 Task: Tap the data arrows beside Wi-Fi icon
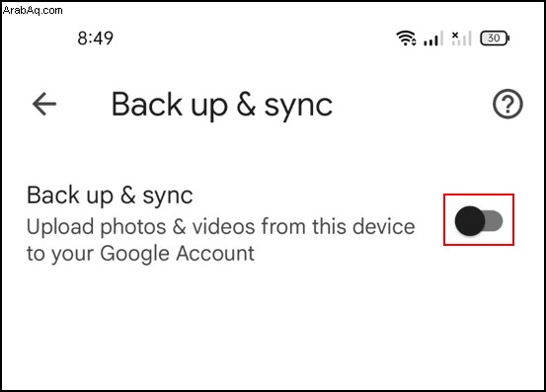pyautogui.click(x=414, y=42)
